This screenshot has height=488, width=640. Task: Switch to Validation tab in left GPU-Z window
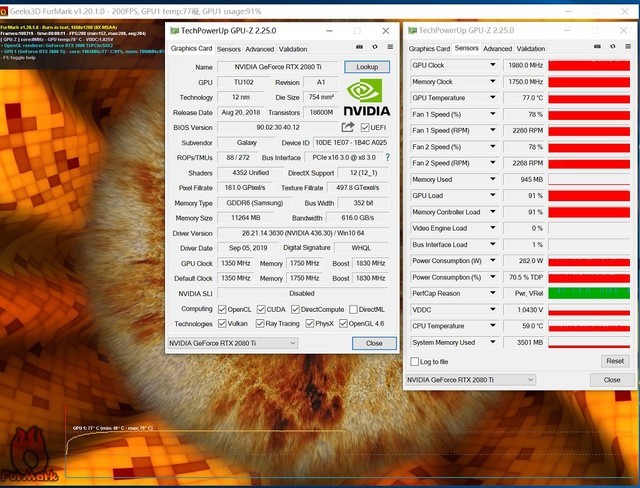coord(293,49)
